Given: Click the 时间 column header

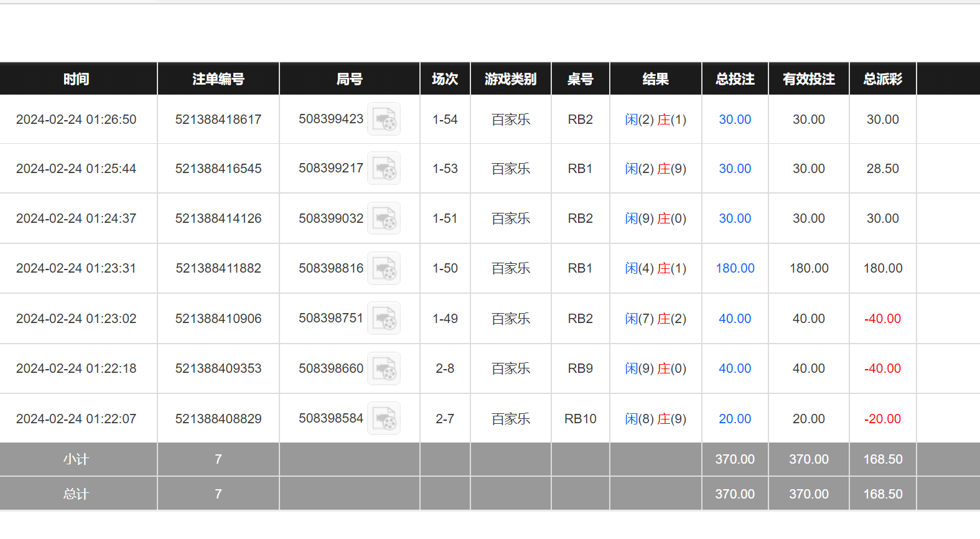Looking at the screenshot, I should pyautogui.click(x=77, y=79).
